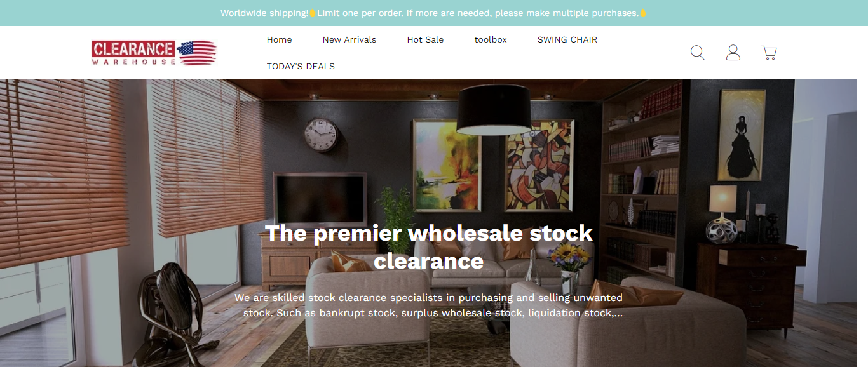This screenshot has width=868, height=367.
Task: Open the toolbox category link
Action: [x=491, y=39]
